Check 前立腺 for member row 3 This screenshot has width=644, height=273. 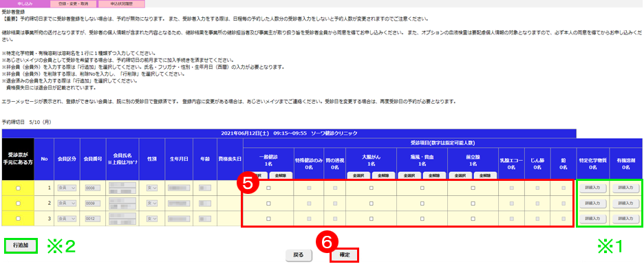tap(473, 219)
